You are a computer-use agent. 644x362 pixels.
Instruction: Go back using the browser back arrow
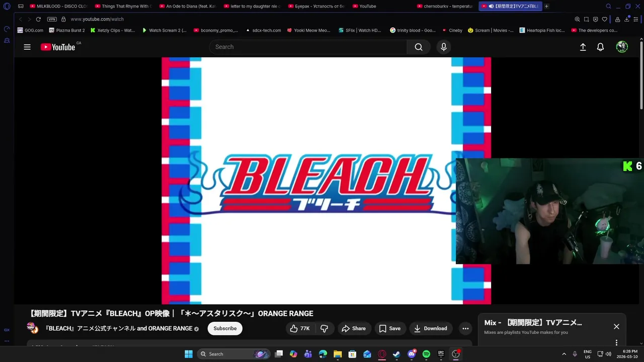[x=21, y=19]
